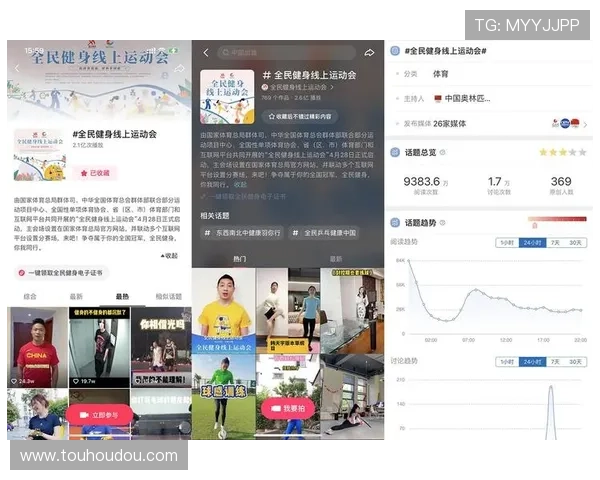This screenshot has height=480, width=600.
Task: Tap the red 我要拍 button
Action: coord(289,409)
